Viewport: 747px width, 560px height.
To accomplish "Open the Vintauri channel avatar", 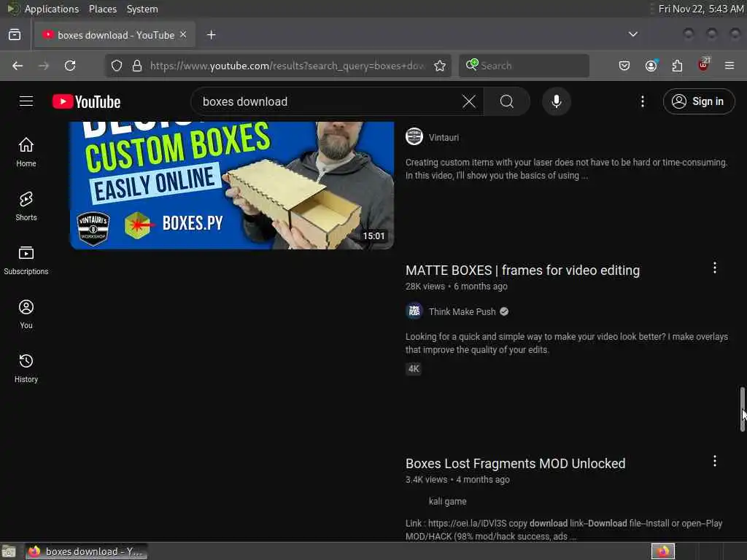I will tap(414, 137).
